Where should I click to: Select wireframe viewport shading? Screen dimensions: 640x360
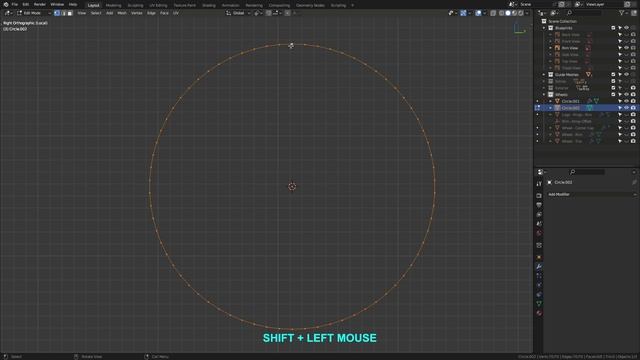click(502, 13)
